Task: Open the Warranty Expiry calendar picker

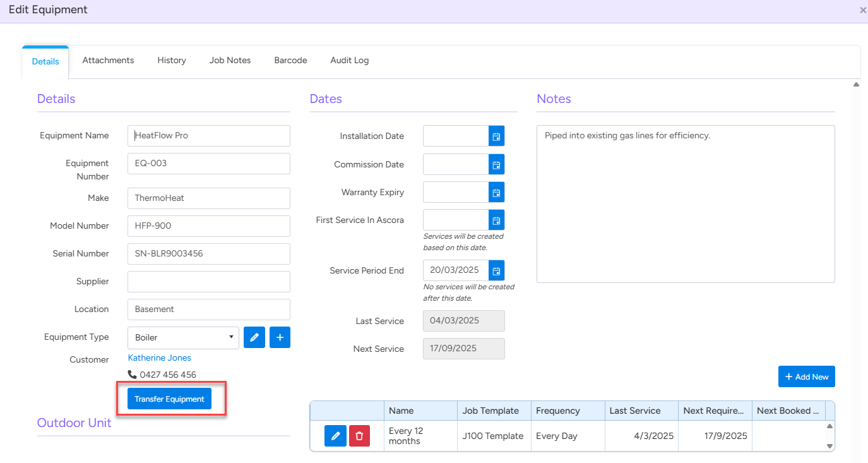Action: pos(496,192)
